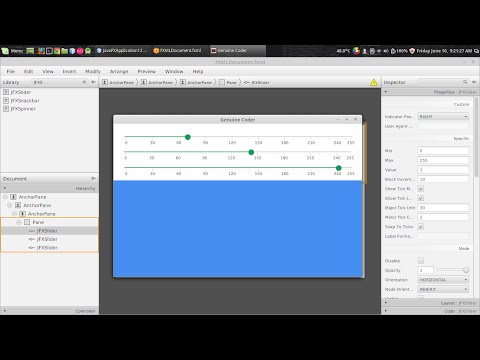Click the question-mark icon beside JFXSpinner
The width and height of the screenshot is (480, 360).
6,109
